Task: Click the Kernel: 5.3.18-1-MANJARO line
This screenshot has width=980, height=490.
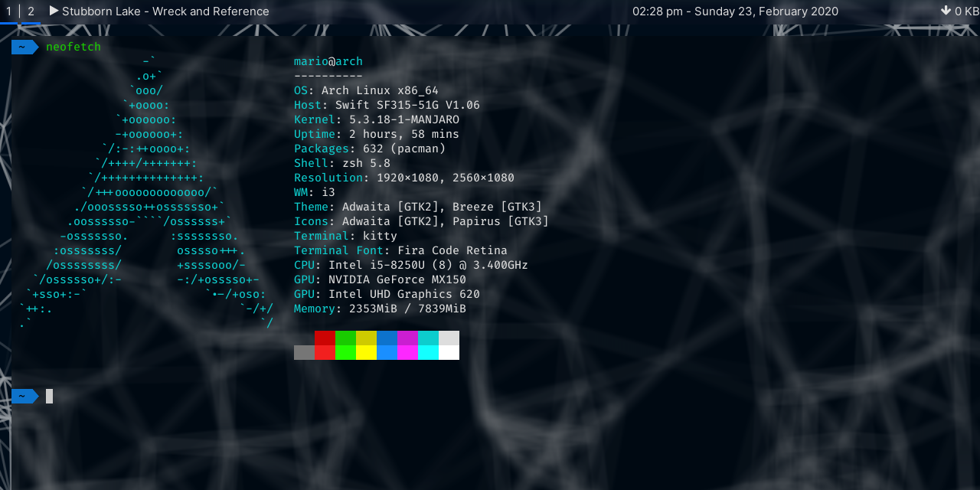Action: click(377, 119)
